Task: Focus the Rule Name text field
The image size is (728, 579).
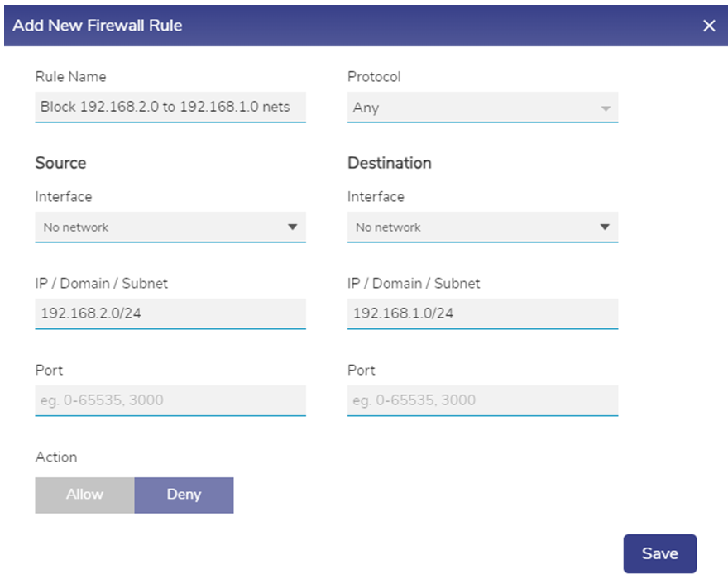Action: [x=170, y=107]
